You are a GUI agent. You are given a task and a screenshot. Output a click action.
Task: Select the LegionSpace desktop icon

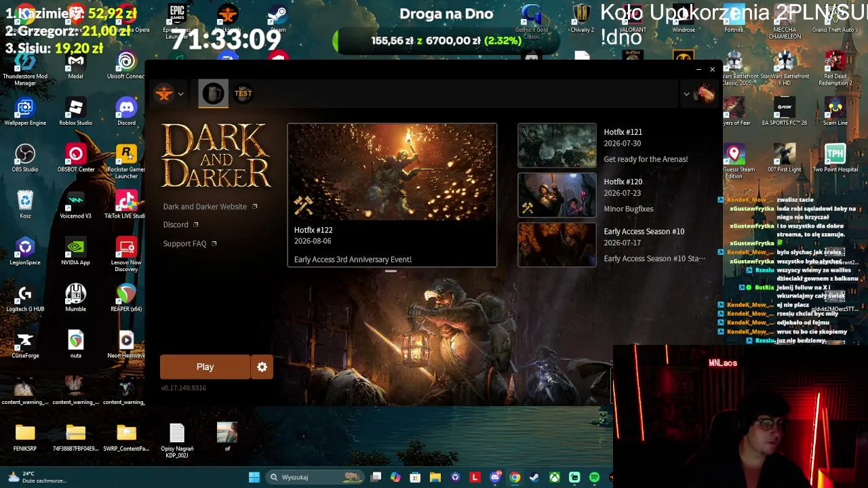(x=25, y=251)
